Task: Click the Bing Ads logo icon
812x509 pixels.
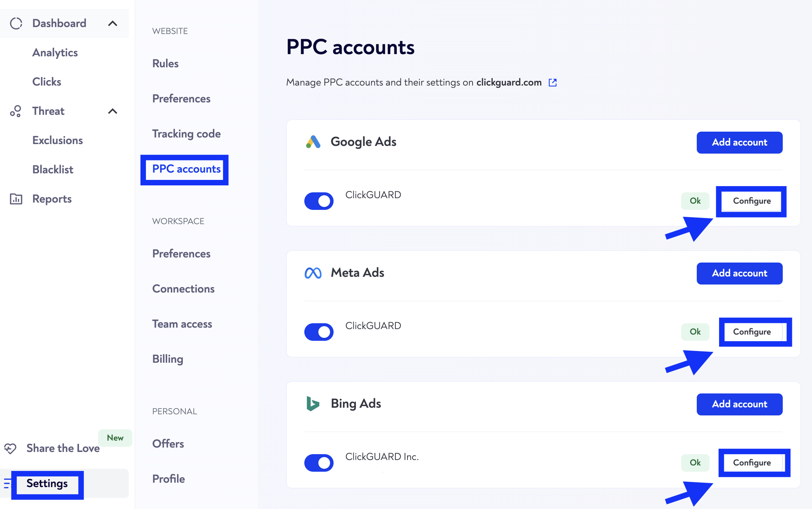Action: [x=313, y=404]
